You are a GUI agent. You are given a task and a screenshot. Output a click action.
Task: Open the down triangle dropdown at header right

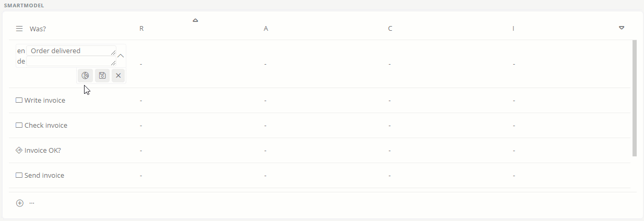(x=622, y=28)
